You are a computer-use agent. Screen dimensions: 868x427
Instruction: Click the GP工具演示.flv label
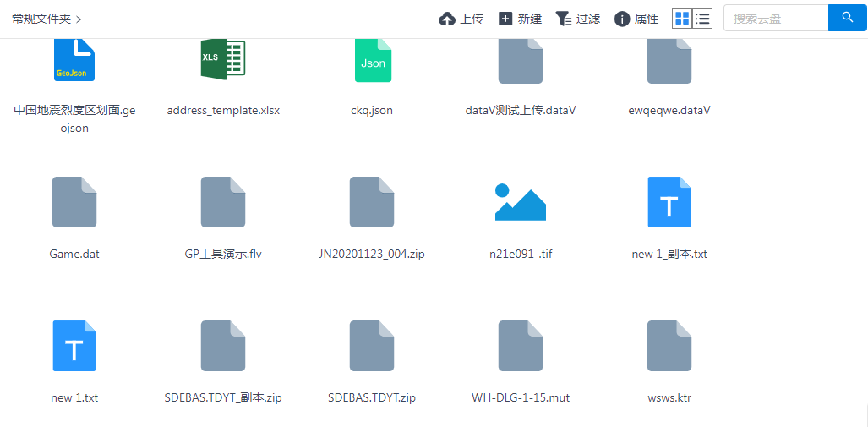click(x=223, y=255)
